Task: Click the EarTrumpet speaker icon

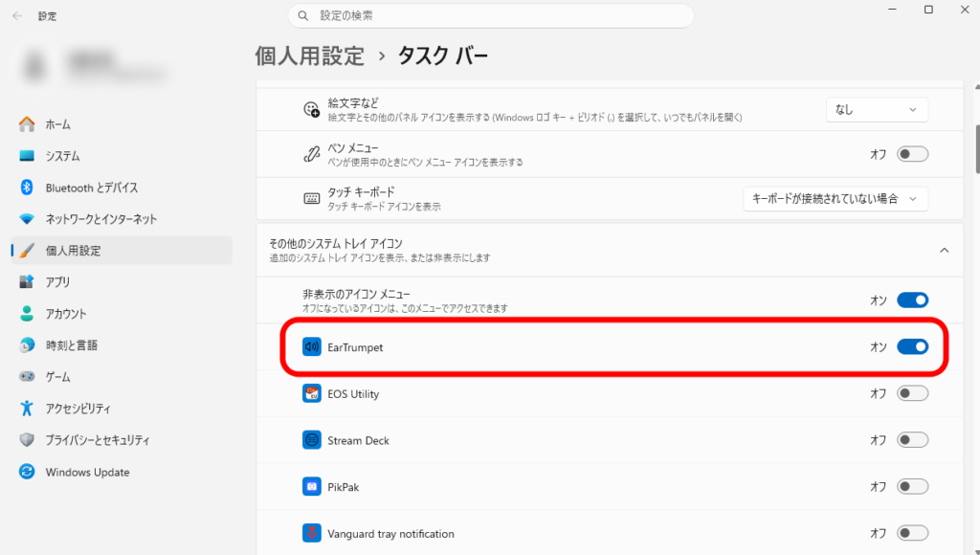Action: click(x=311, y=347)
